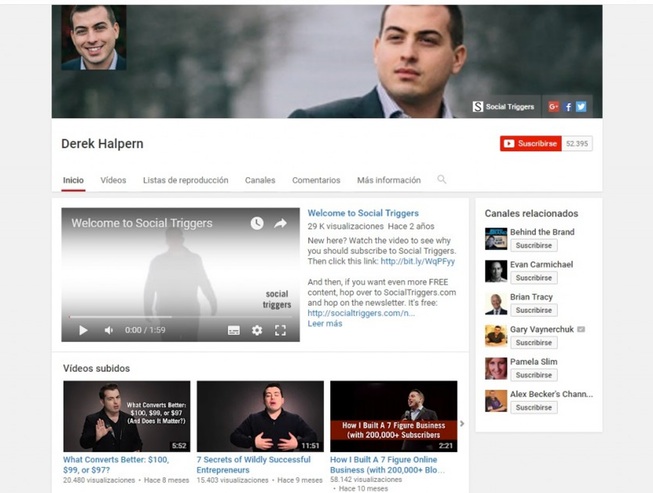Click Vídeos subidos section heading
Viewport: 653px width, 493px height.
96,369
